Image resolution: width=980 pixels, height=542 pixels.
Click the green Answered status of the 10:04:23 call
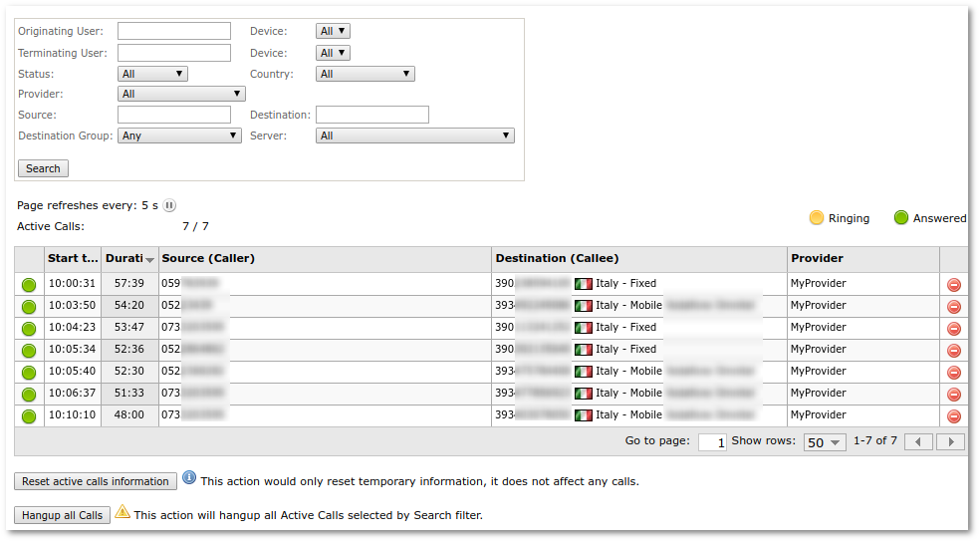tap(29, 328)
